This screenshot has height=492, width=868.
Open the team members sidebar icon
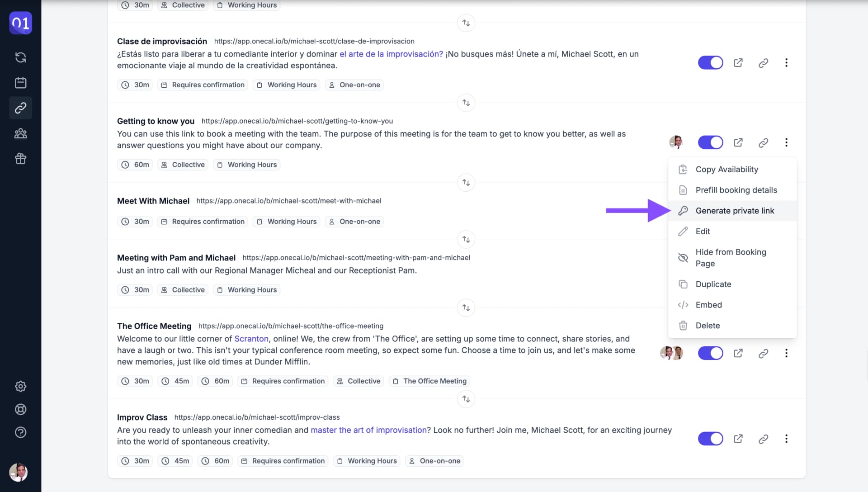click(20, 133)
